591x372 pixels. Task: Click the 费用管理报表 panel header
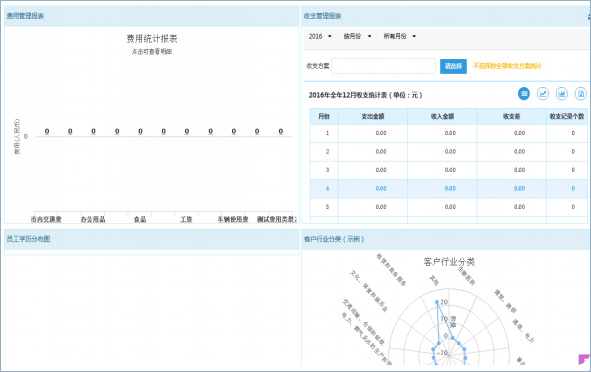click(152, 16)
